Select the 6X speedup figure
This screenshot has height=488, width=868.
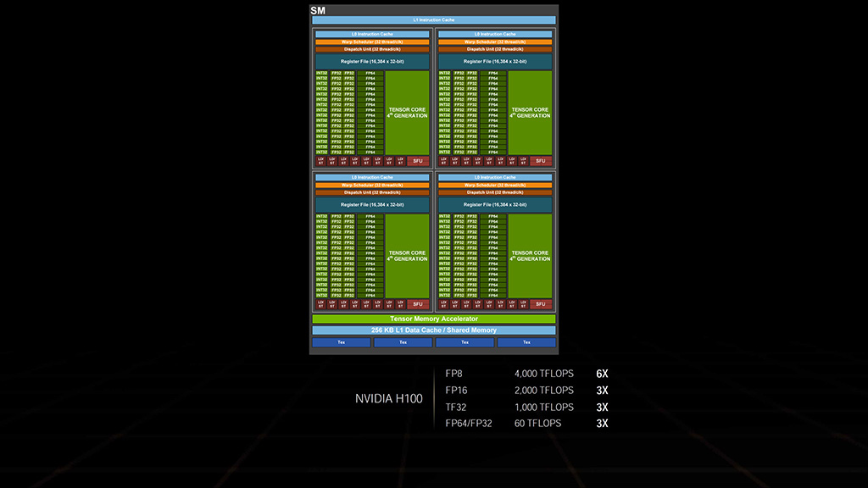point(602,374)
